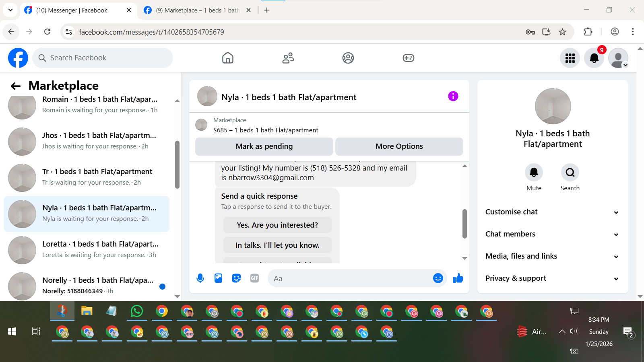Open the Facebook menu grid icon
Screen dimensions: 644x362
click(x=570, y=58)
